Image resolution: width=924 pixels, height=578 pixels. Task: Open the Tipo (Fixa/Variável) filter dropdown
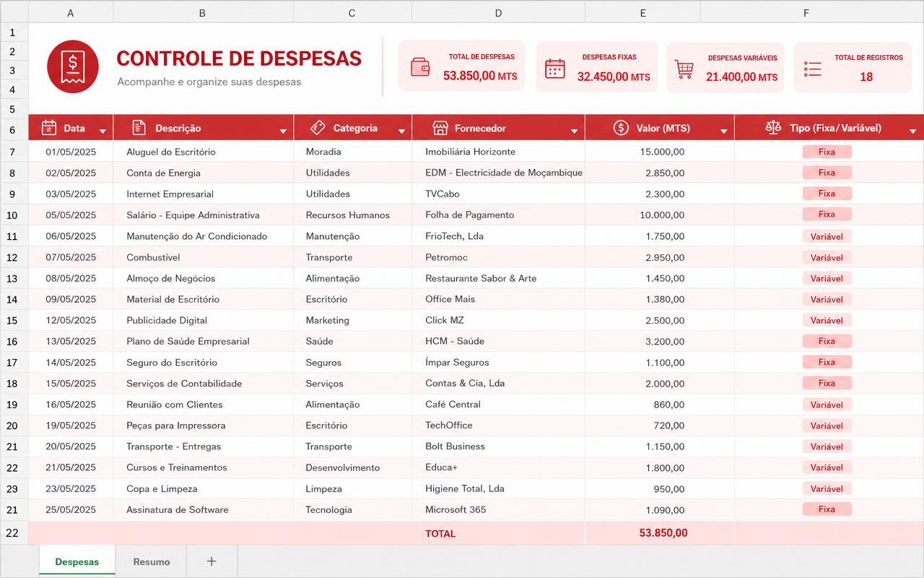[x=913, y=131]
